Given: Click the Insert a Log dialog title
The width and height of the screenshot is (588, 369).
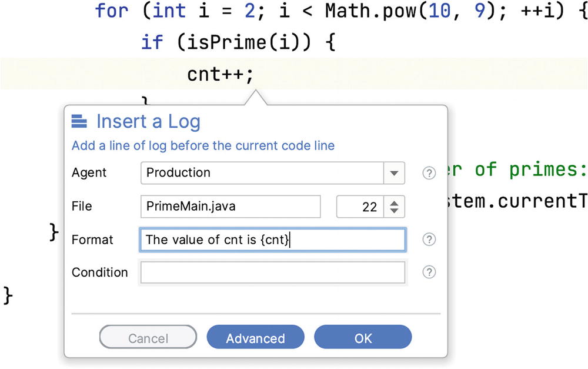Looking at the screenshot, I should [148, 122].
